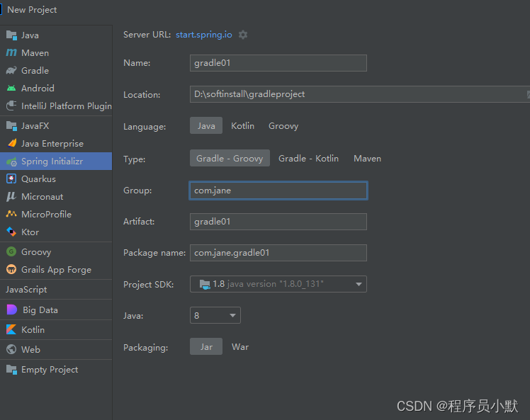Click the Big Data purple icon
This screenshot has width=530, height=420.
pyautogui.click(x=12, y=310)
